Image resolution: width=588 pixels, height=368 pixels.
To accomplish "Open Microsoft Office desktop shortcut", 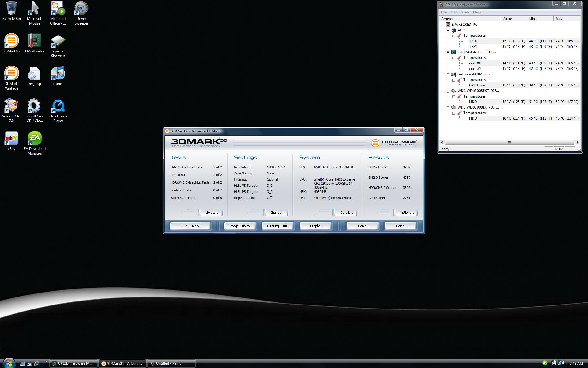I will click(x=58, y=13).
